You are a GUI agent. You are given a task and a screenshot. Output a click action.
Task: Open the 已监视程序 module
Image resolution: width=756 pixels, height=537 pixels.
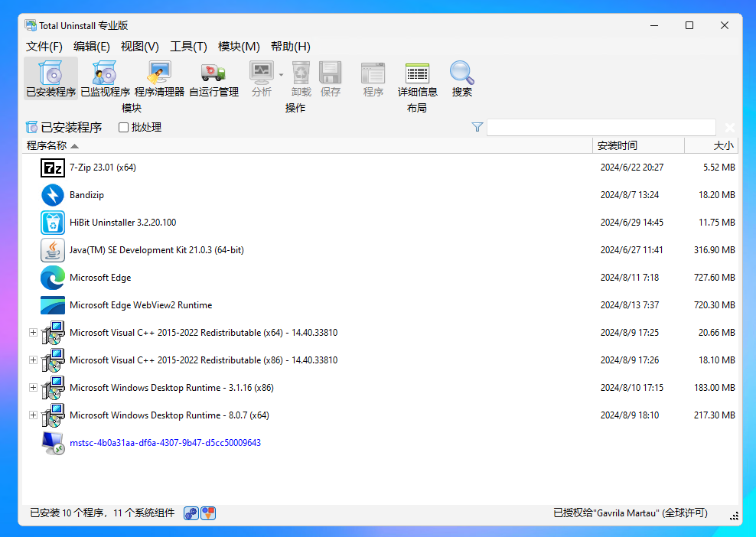(x=105, y=79)
